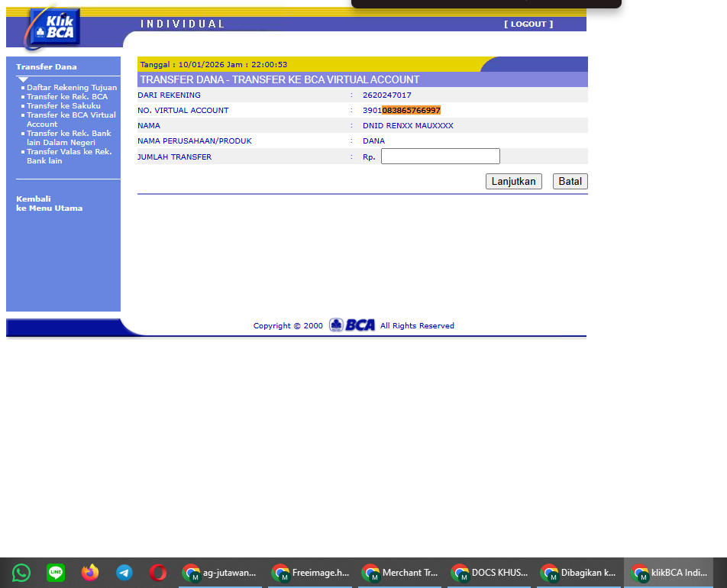
Task: Open WhatsApp from the taskbar
Action: [21, 573]
